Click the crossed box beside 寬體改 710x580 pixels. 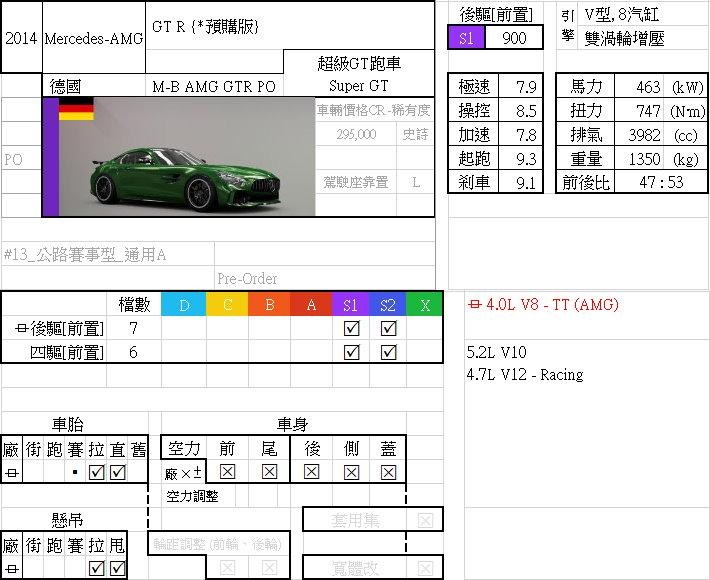pyautogui.click(x=425, y=568)
